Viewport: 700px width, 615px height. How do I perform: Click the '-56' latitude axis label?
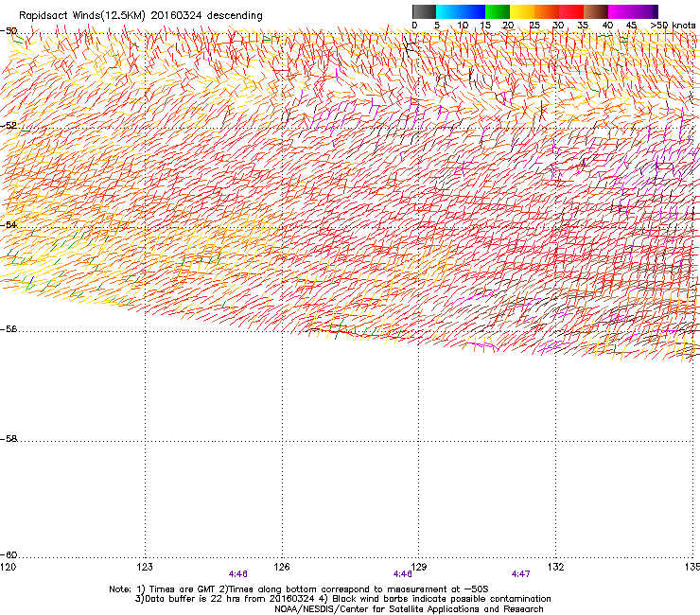point(9,329)
